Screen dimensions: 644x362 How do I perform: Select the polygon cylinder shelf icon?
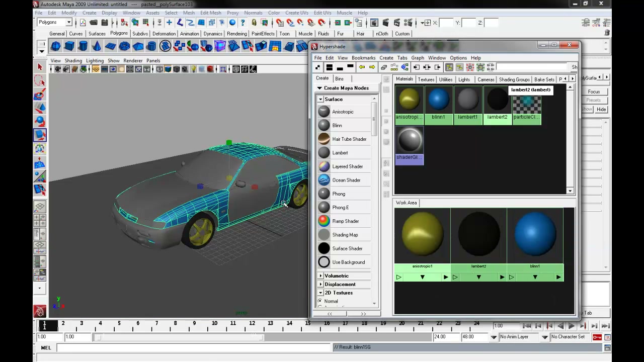tap(83, 46)
